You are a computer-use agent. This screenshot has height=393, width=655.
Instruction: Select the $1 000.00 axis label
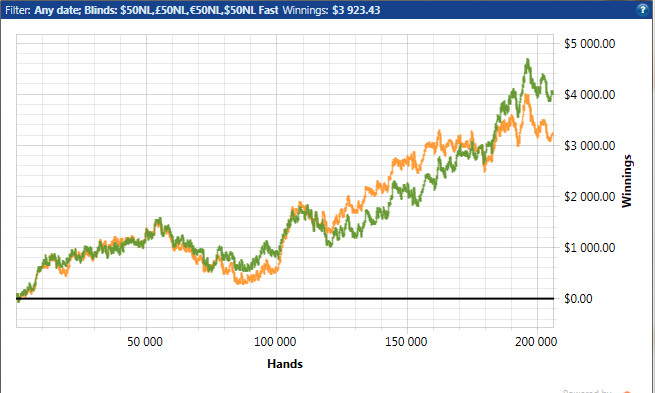(589, 248)
